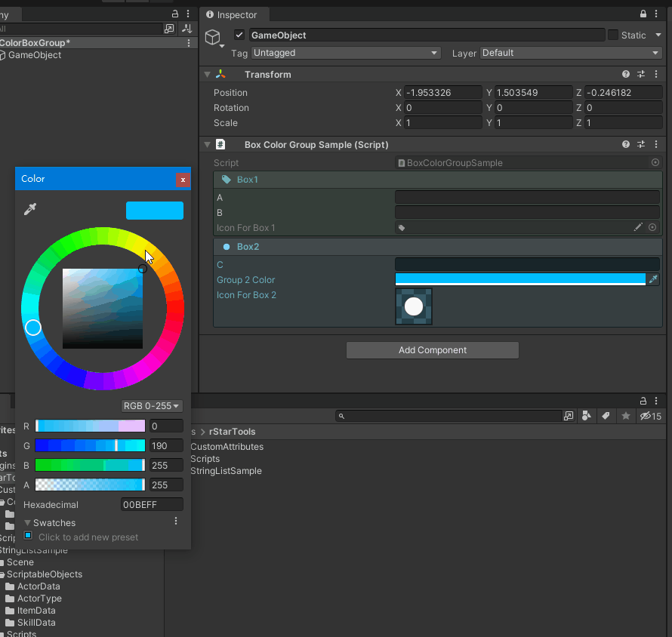Image resolution: width=672 pixels, height=637 pixels.
Task: Open ColorBoxGroup scene options menu
Action: (189, 43)
